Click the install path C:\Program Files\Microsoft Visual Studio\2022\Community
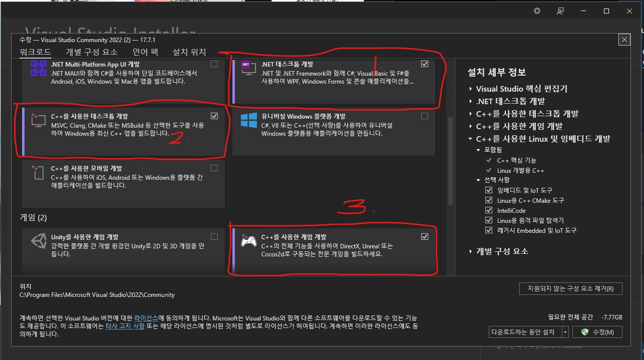Viewport: 644px width, 360px height. [97, 295]
